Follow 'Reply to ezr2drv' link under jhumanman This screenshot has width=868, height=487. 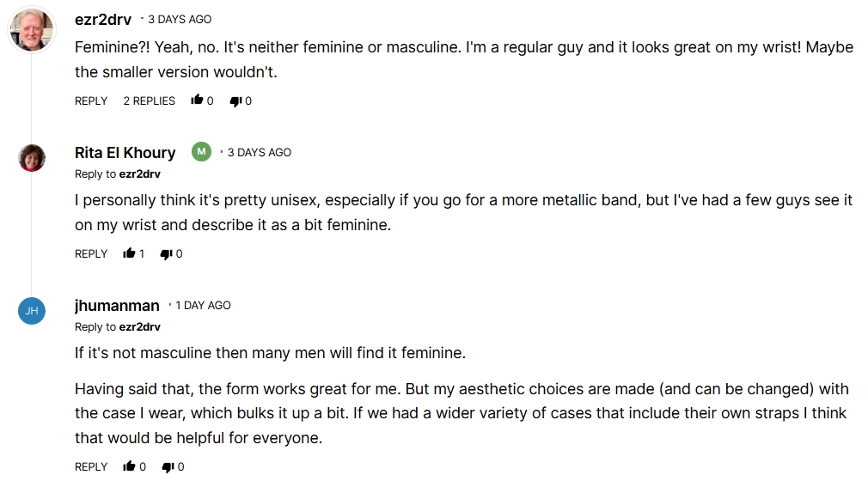tap(139, 326)
